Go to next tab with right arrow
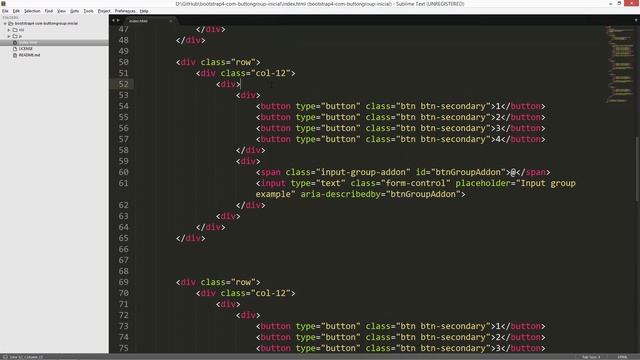Viewport: 640px width, 360px height. click(x=118, y=20)
